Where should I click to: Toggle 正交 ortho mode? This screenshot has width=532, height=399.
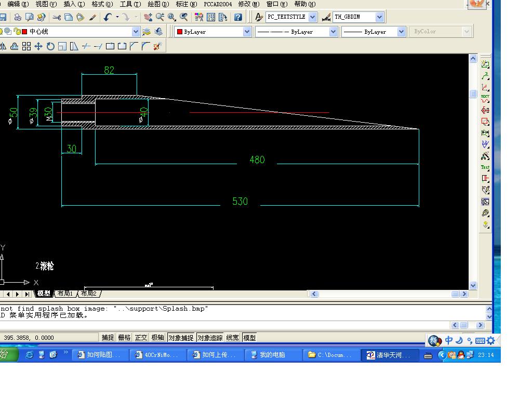[141, 338]
